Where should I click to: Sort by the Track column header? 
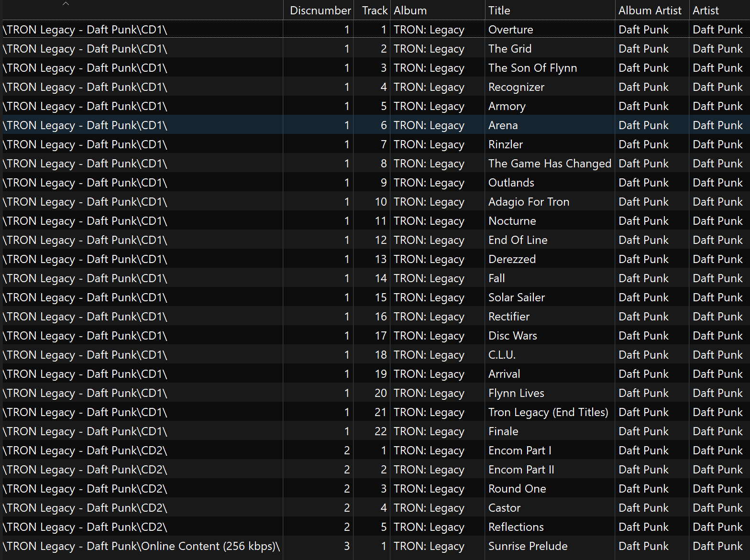[374, 11]
